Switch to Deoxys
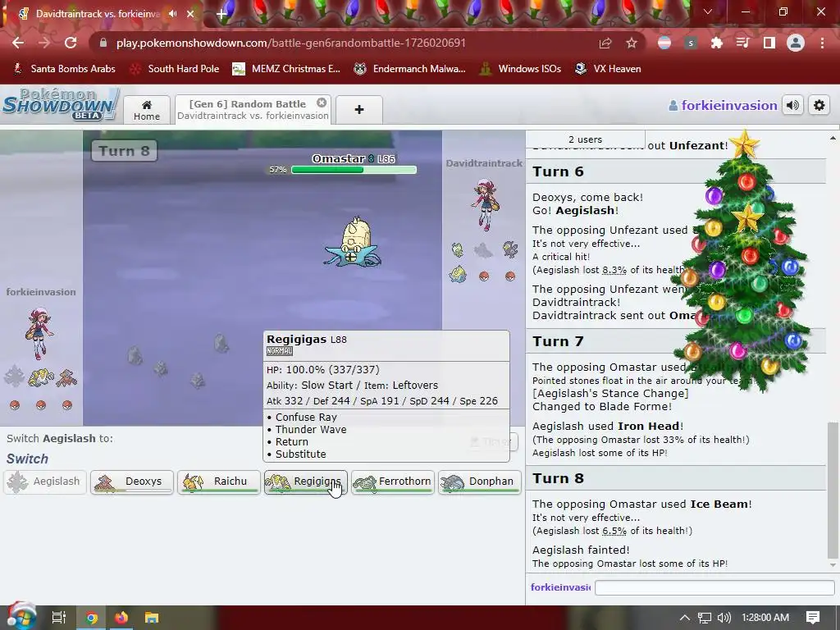 (x=132, y=482)
